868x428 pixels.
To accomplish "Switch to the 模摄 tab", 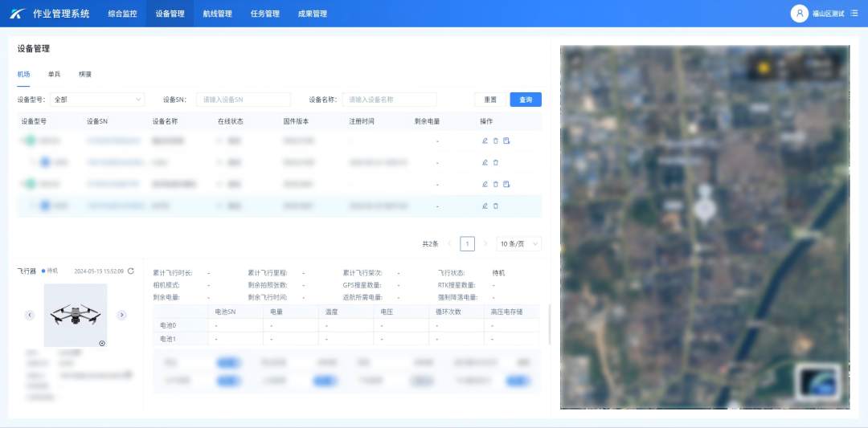I will (84, 74).
